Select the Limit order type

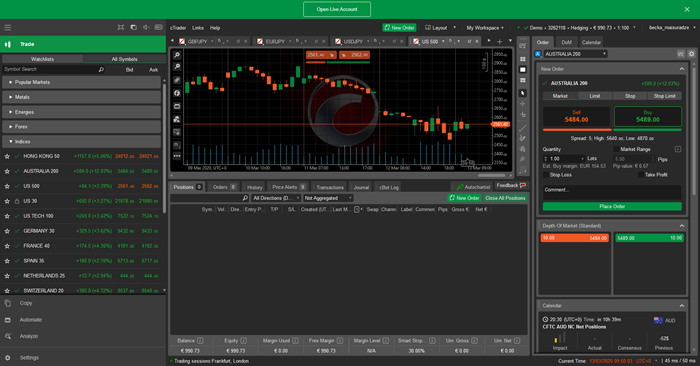pyautogui.click(x=595, y=96)
